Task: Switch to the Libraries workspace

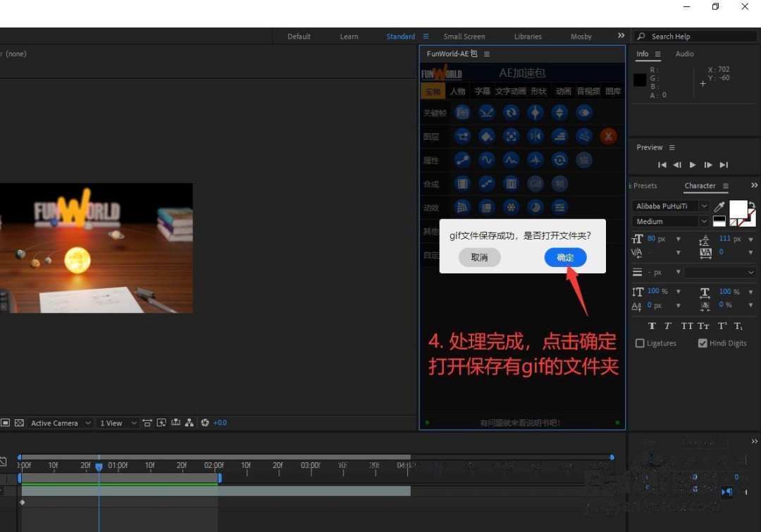Action: coord(528,37)
